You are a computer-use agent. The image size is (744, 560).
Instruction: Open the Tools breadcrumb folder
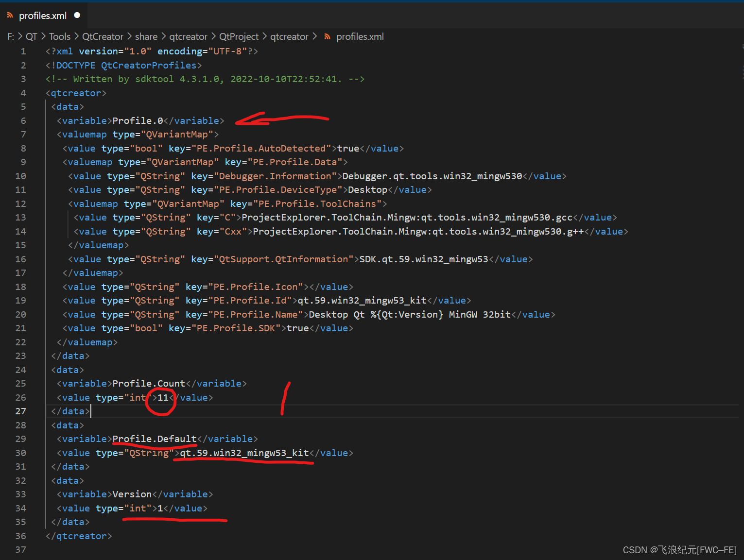point(60,37)
